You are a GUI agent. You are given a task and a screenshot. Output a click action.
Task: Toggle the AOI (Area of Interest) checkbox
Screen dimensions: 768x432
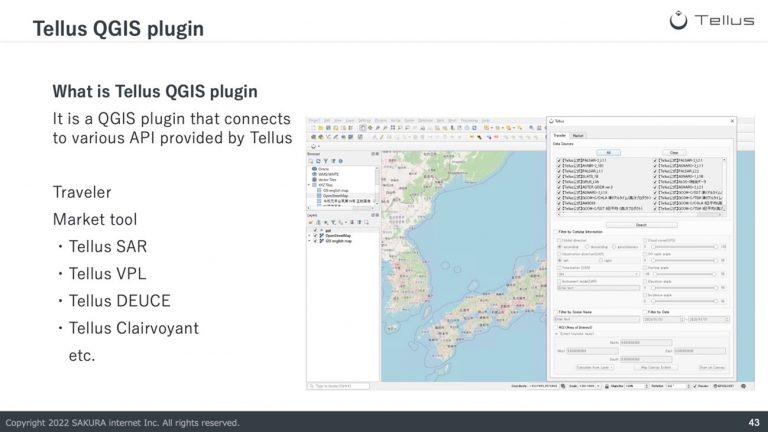pos(555,327)
